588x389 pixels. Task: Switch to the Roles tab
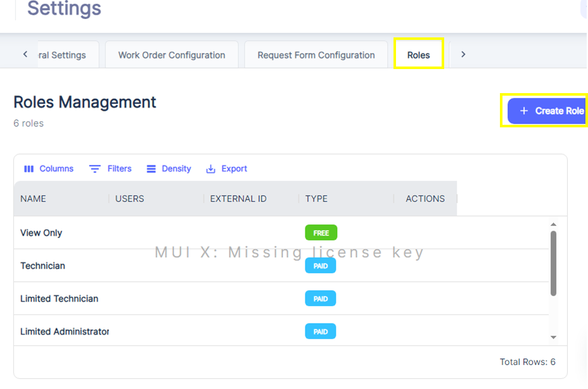coord(418,55)
